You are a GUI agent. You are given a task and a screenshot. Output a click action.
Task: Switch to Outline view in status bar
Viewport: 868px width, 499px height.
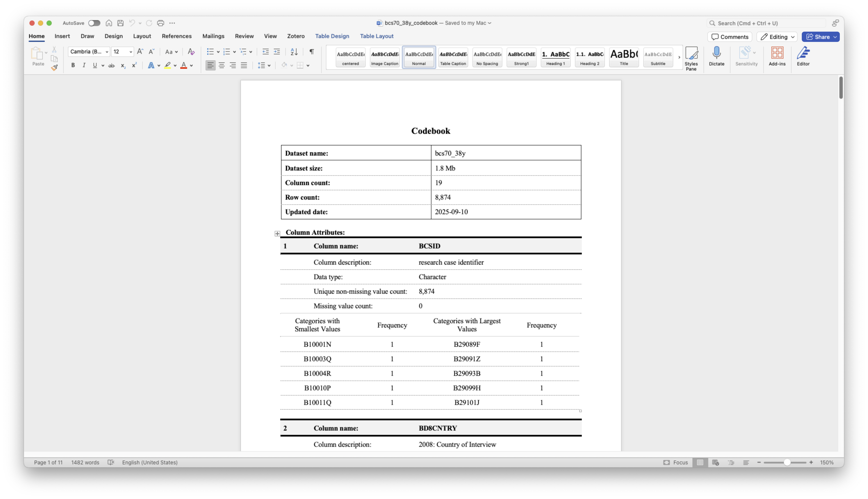point(731,462)
